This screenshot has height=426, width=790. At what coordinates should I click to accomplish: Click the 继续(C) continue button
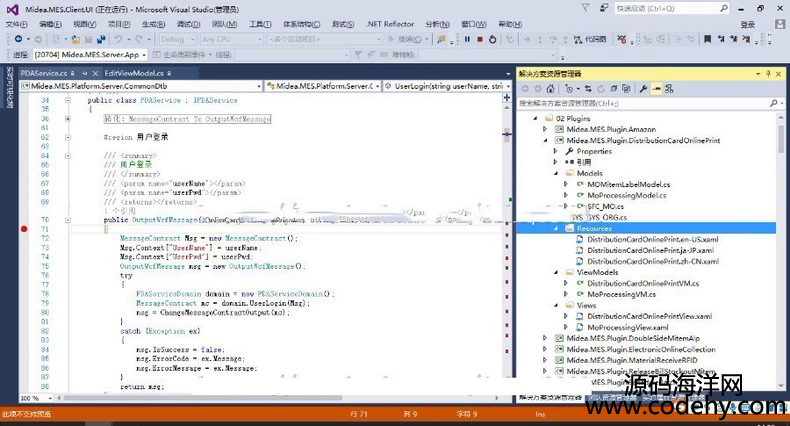point(408,39)
